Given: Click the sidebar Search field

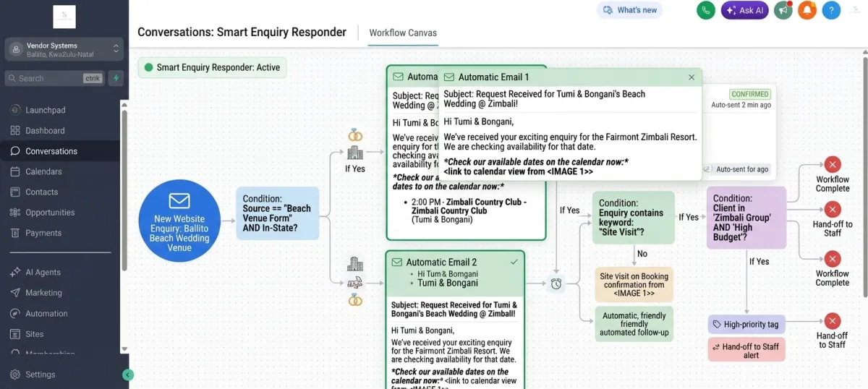Looking at the screenshot, I should [54, 78].
